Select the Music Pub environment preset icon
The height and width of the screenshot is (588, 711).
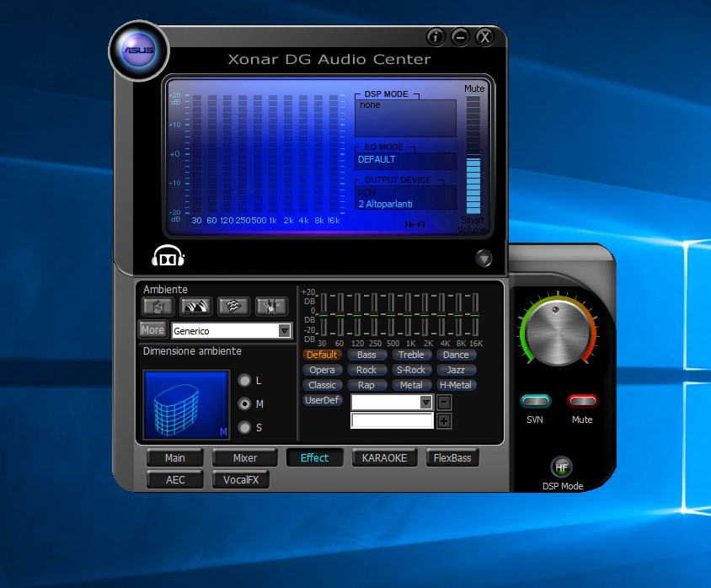[271, 307]
